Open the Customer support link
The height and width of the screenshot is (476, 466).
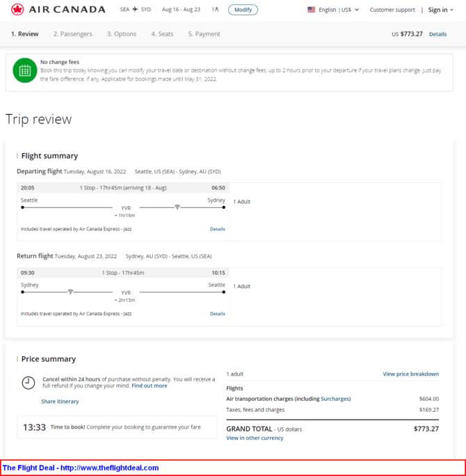392,10
